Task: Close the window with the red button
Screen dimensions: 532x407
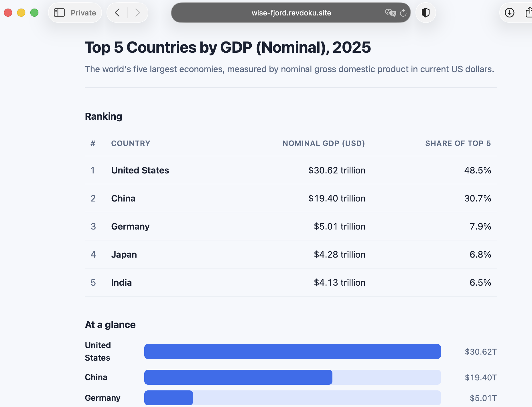Action: (x=8, y=13)
